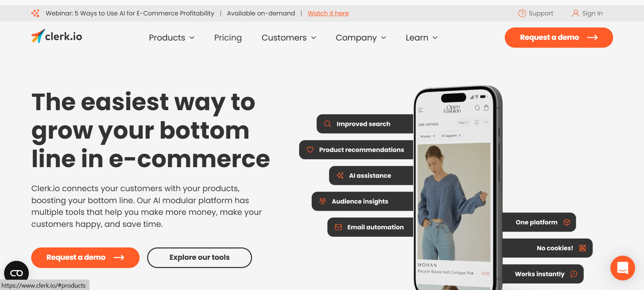Screen dimensions: 644x290
Task: Click the Support question mark icon
Action: coord(522,13)
